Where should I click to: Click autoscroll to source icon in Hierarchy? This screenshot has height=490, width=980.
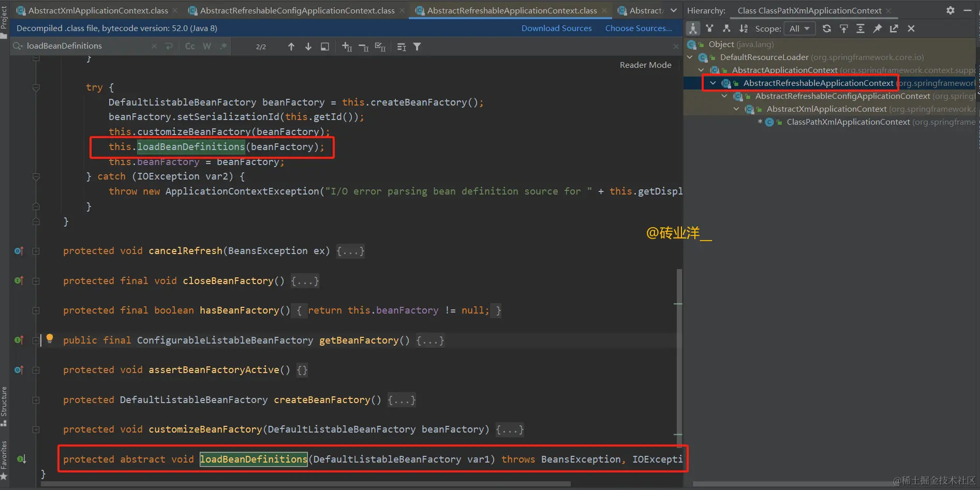click(844, 28)
